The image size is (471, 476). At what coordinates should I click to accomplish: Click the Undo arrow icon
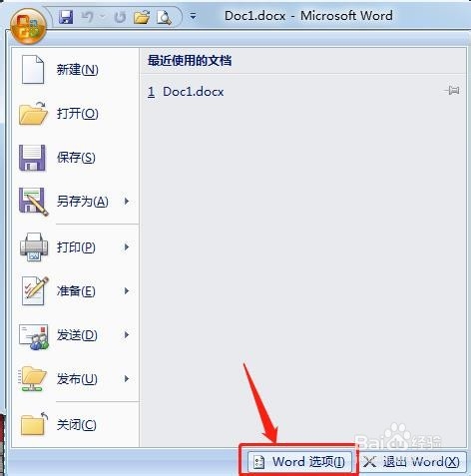tap(88, 16)
